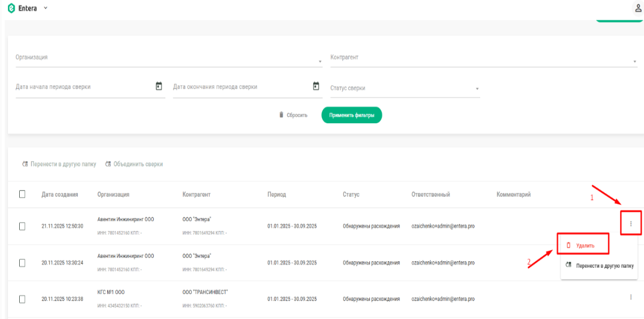644x319 pixels.
Task: Toggle the select-all checkbox in table header
Action: click(22, 194)
